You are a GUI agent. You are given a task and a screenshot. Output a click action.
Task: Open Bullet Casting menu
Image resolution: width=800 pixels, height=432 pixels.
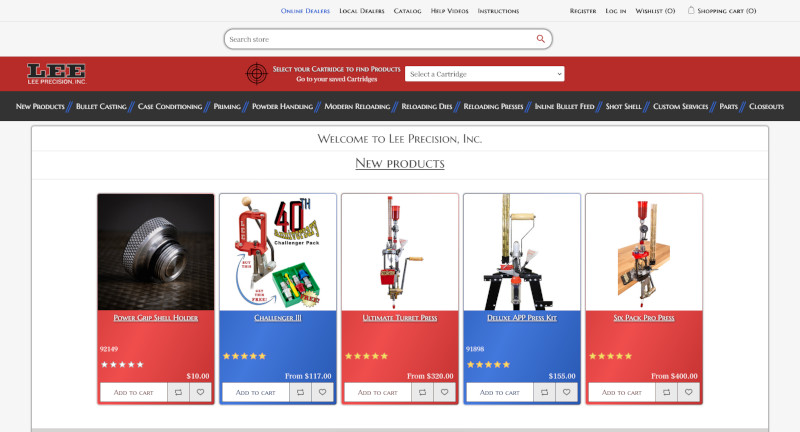click(x=101, y=106)
